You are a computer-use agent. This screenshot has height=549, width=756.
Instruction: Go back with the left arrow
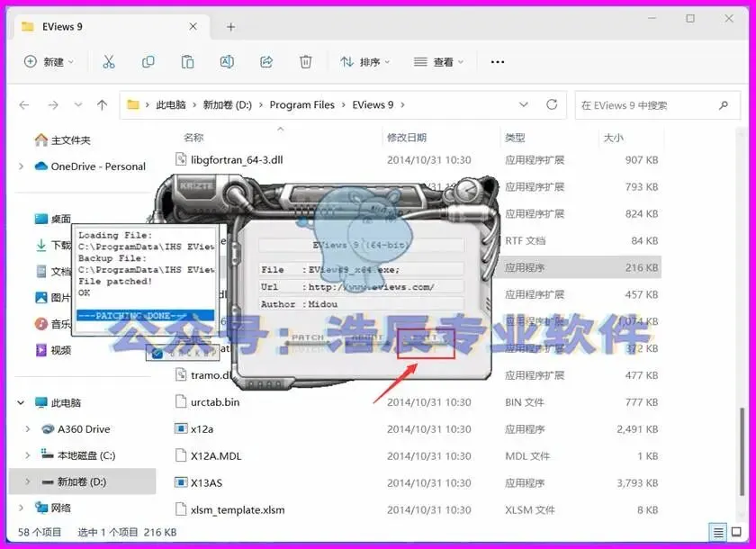coord(24,105)
